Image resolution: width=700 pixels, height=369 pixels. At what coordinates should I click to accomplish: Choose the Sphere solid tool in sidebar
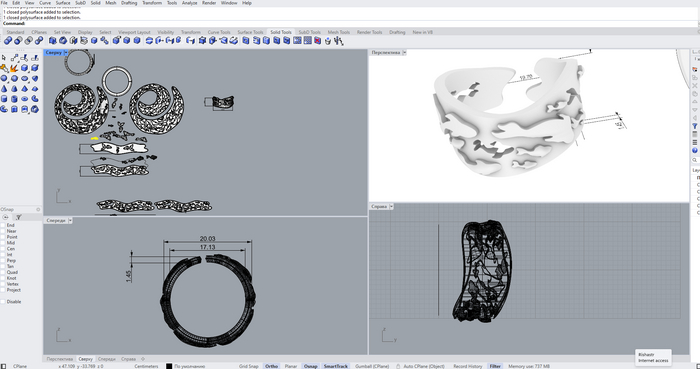click(4, 79)
